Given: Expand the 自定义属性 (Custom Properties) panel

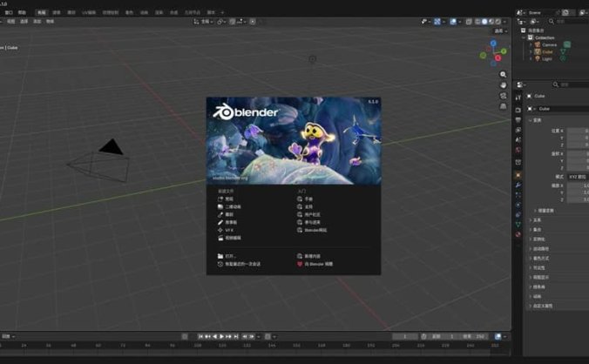Looking at the screenshot, I should coord(543,306).
